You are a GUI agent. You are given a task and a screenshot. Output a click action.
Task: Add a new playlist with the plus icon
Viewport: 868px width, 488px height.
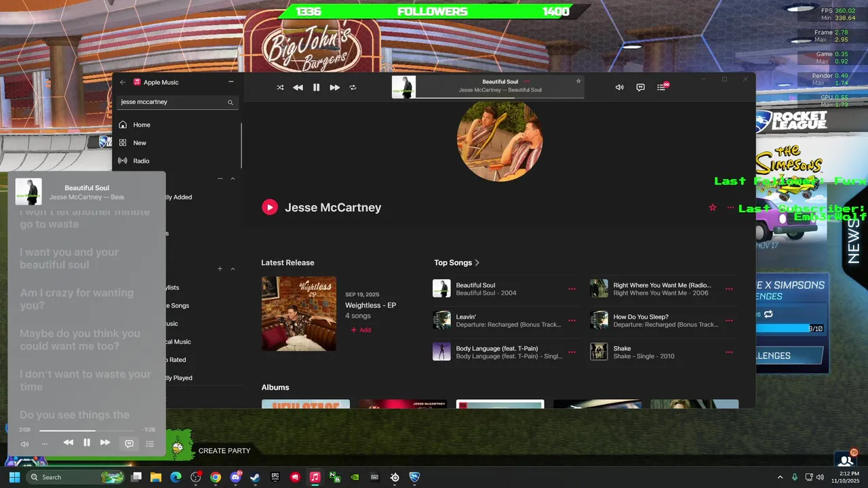click(x=220, y=269)
